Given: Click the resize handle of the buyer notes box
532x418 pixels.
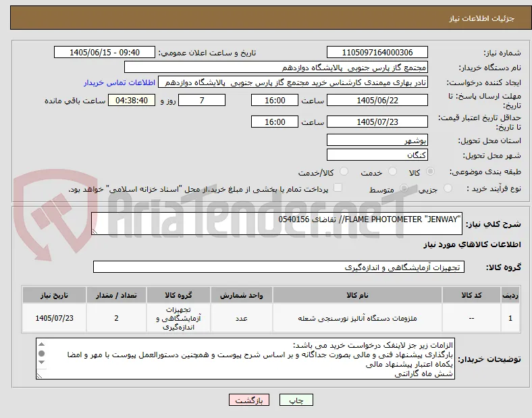Looking at the screenshot, I should click(x=39, y=376).
